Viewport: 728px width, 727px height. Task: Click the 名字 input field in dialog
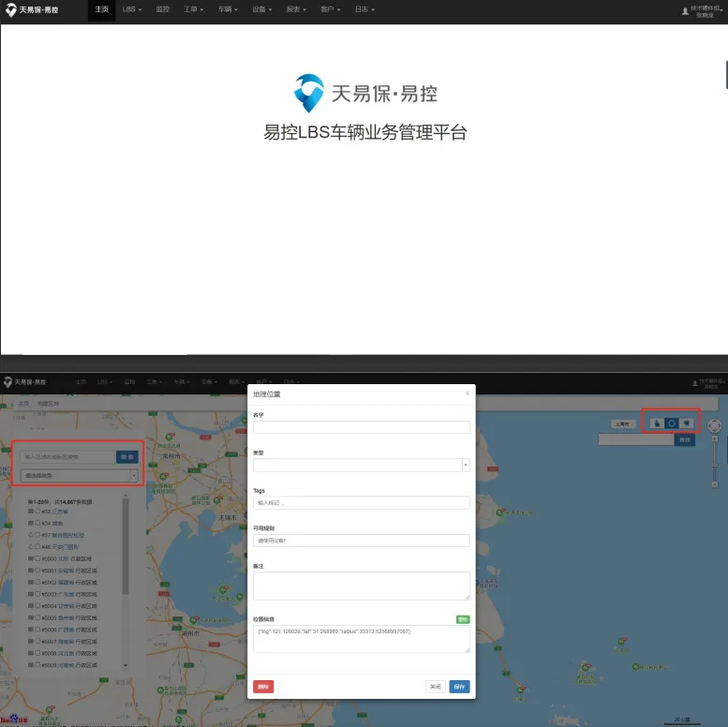pos(361,427)
